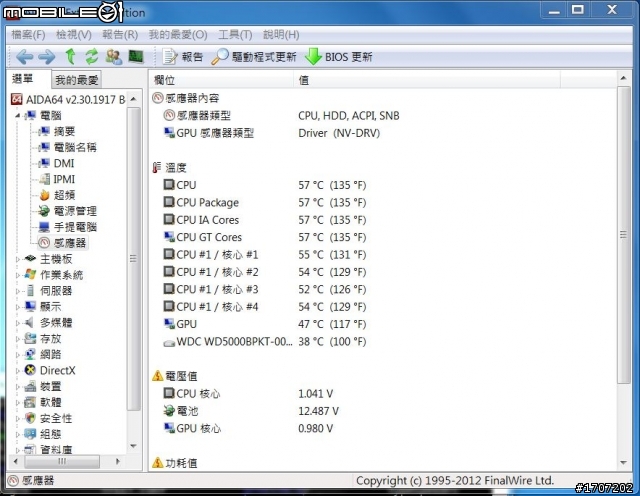This screenshot has height=496, width=640.
Task: Select 摘要 in the tree
Action: pyautogui.click(x=64, y=131)
